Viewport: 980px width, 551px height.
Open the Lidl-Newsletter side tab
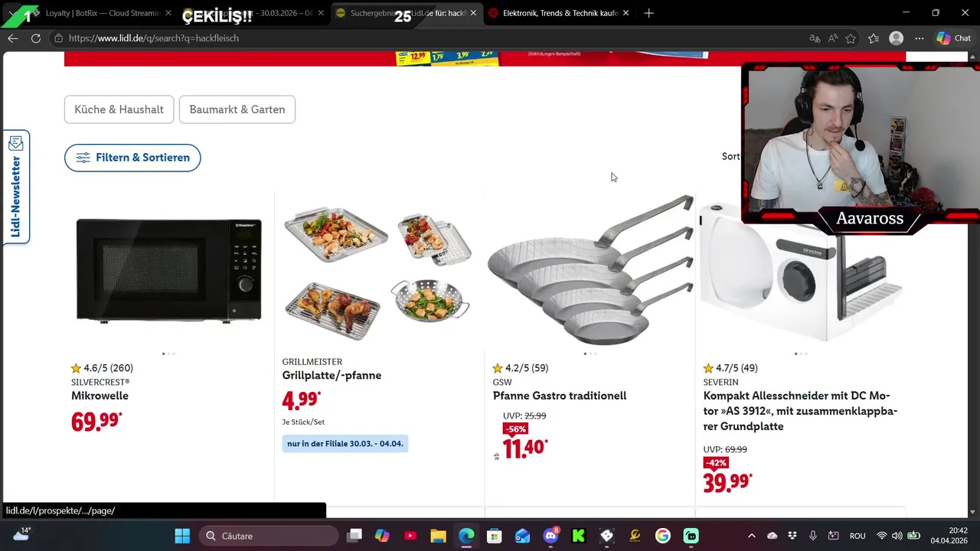point(15,187)
